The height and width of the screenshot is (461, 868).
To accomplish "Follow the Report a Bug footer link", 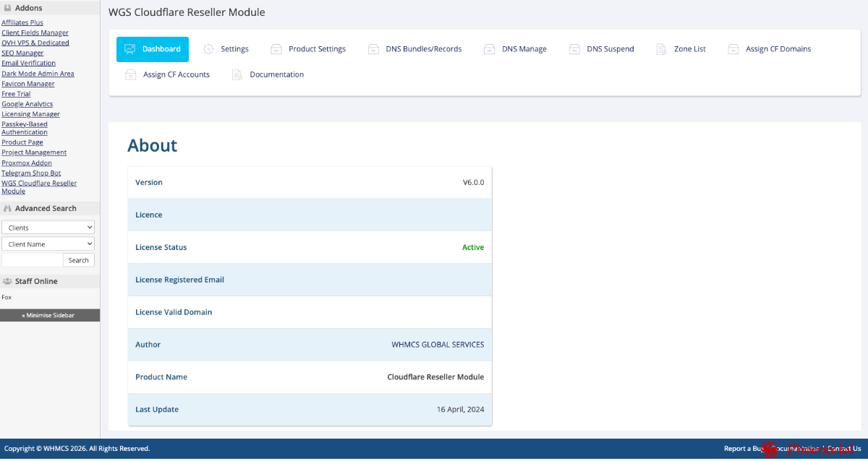I will pos(744,449).
